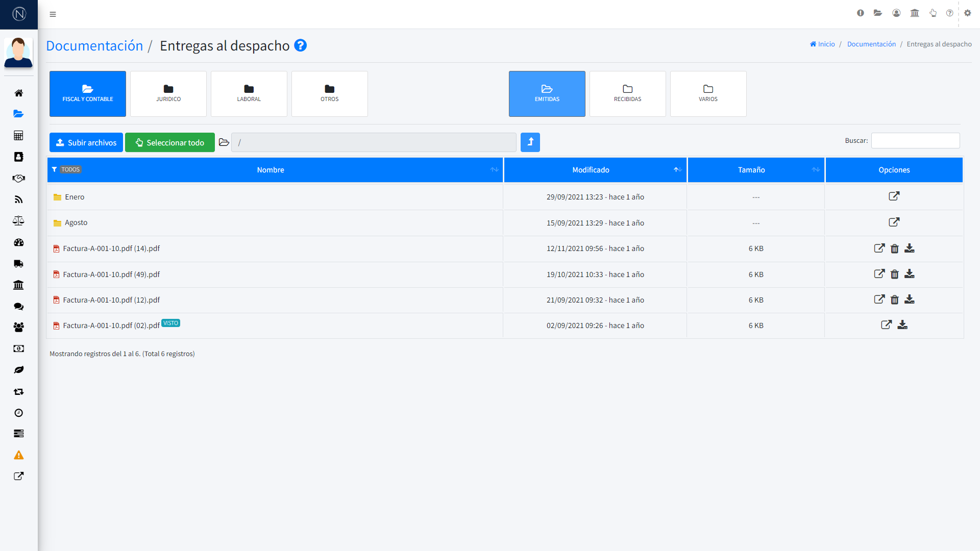Click the blue help question mark beside title
The width and height of the screenshot is (980, 551).
(301, 46)
